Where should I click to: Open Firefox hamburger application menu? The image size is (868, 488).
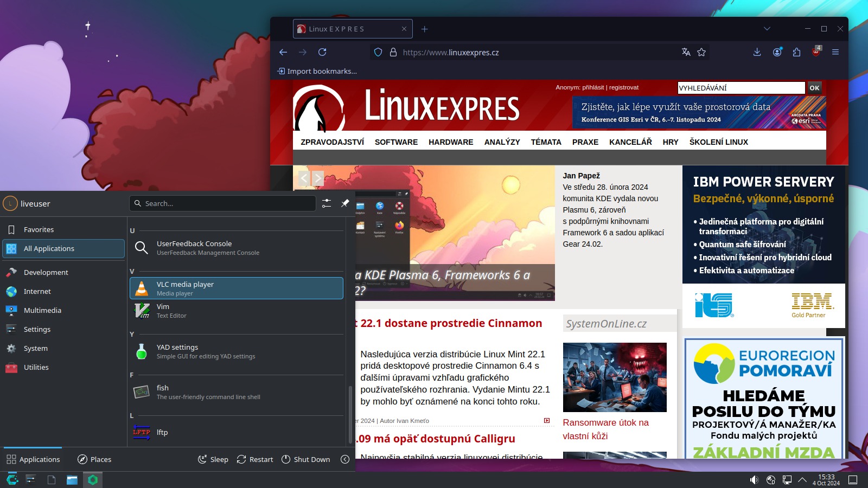point(835,52)
